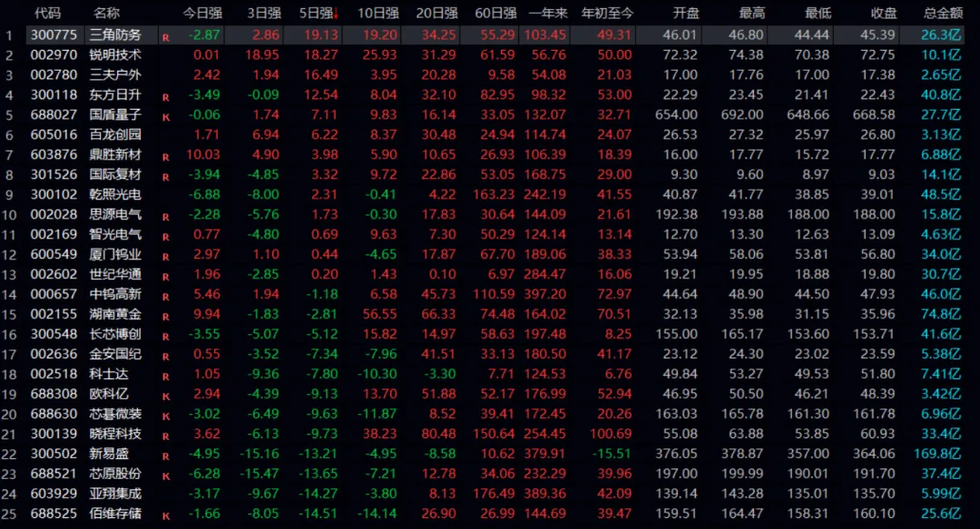Click the K marker beside 欧科亿
Screen dimensions: 980x529
pyautogui.click(x=166, y=397)
